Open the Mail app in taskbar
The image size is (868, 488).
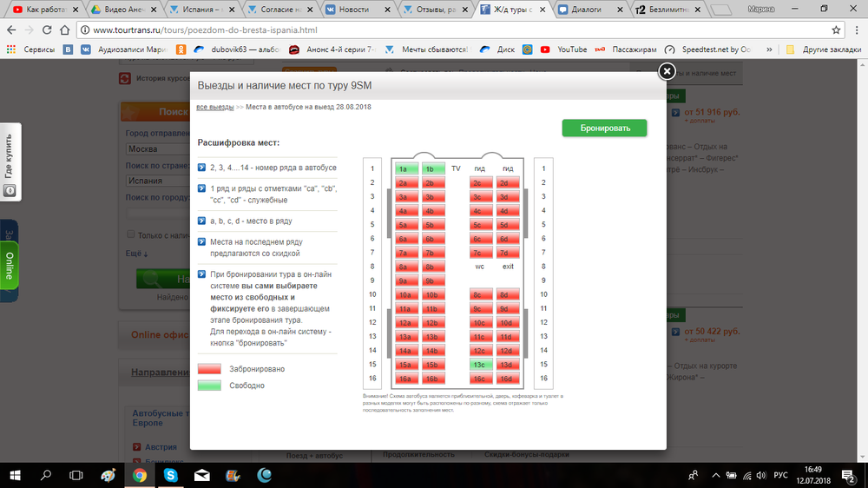point(201,475)
